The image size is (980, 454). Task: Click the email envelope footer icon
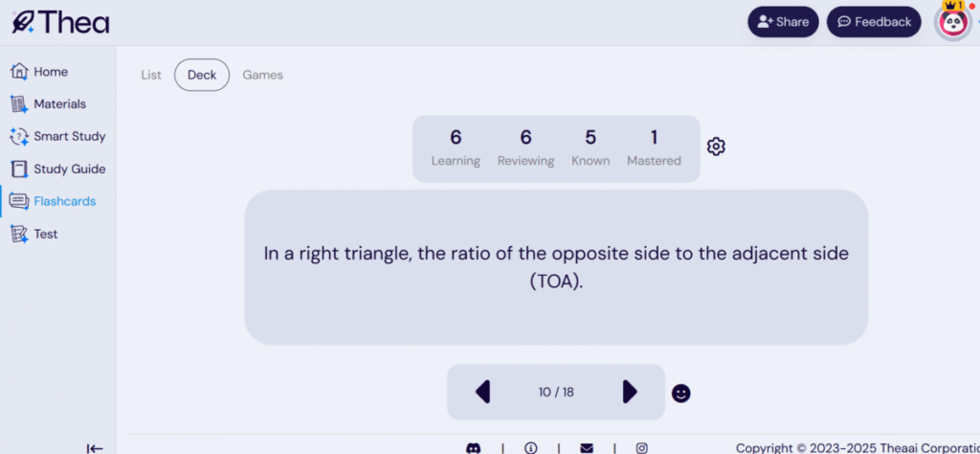click(x=587, y=447)
